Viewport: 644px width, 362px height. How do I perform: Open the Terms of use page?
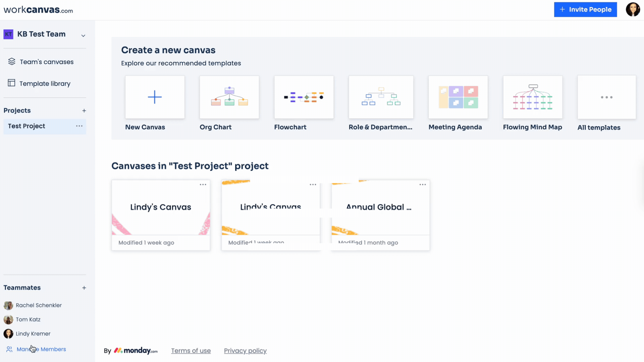point(191,351)
